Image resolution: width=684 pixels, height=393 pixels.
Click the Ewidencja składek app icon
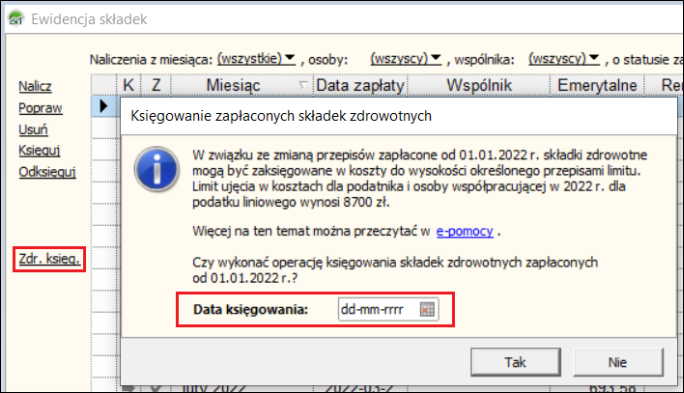point(16,19)
